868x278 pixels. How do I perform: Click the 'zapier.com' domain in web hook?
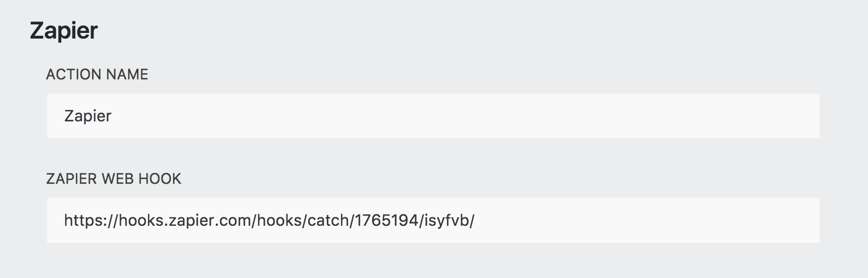tap(209, 220)
